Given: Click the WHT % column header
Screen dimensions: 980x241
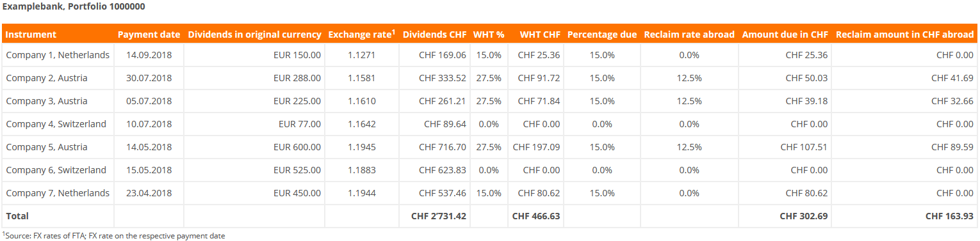Looking at the screenshot, I should pyautogui.click(x=487, y=35).
